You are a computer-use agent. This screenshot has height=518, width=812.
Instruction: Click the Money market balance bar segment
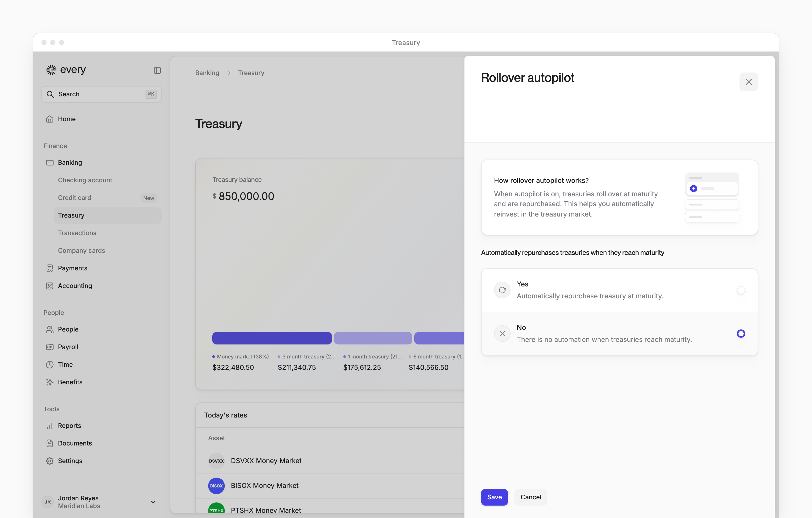pyautogui.click(x=272, y=338)
